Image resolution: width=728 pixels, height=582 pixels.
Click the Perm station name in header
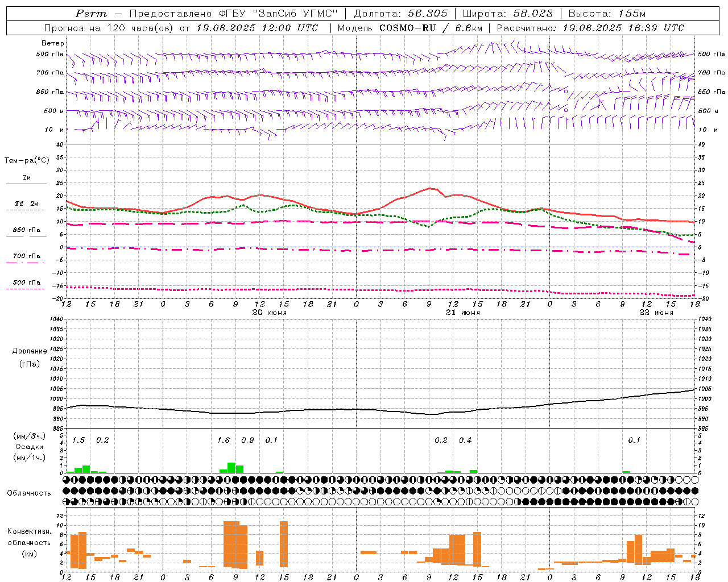tap(91, 14)
